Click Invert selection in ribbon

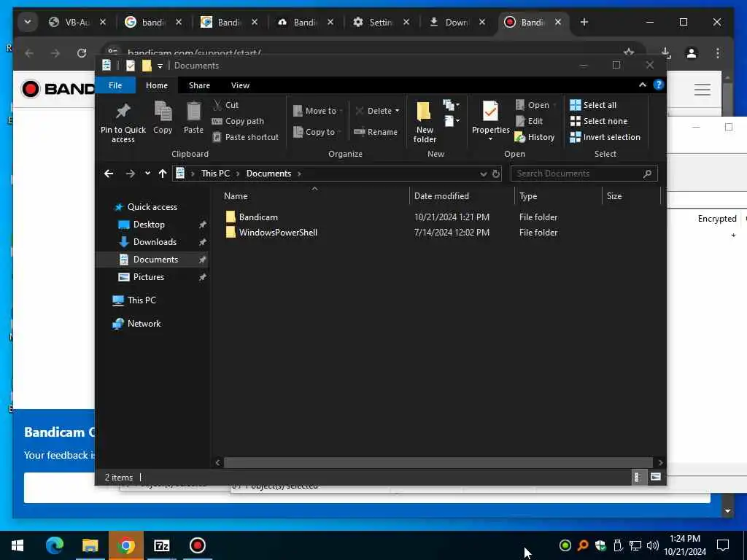(x=605, y=137)
